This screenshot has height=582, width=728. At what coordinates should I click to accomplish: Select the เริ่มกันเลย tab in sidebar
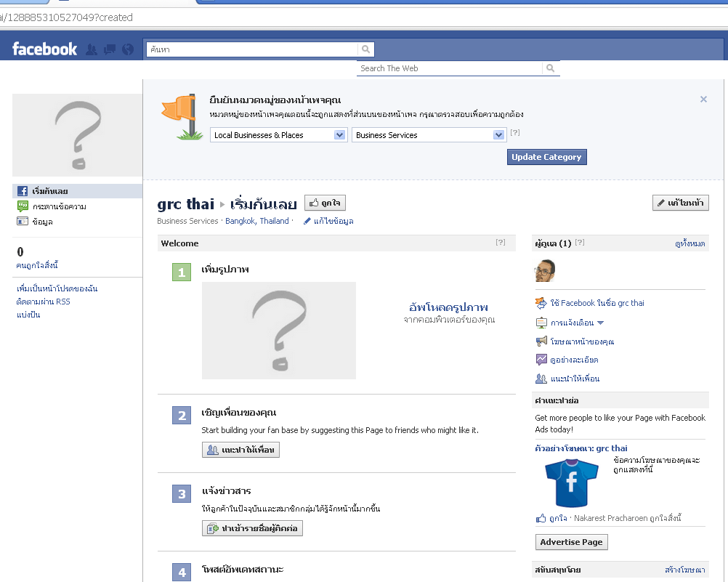(x=78, y=191)
